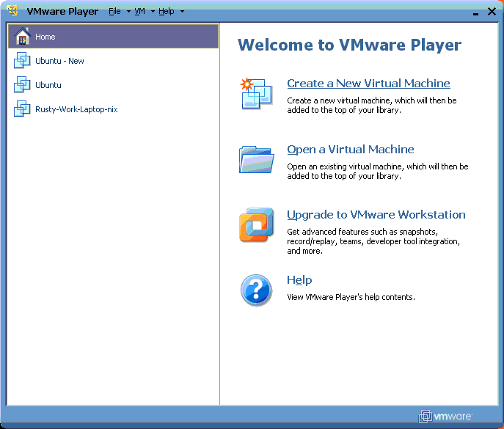This screenshot has width=504, height=429.
Task: Click the 'Open an existing virtual machine' description text
Action: (x=378, y=172)
